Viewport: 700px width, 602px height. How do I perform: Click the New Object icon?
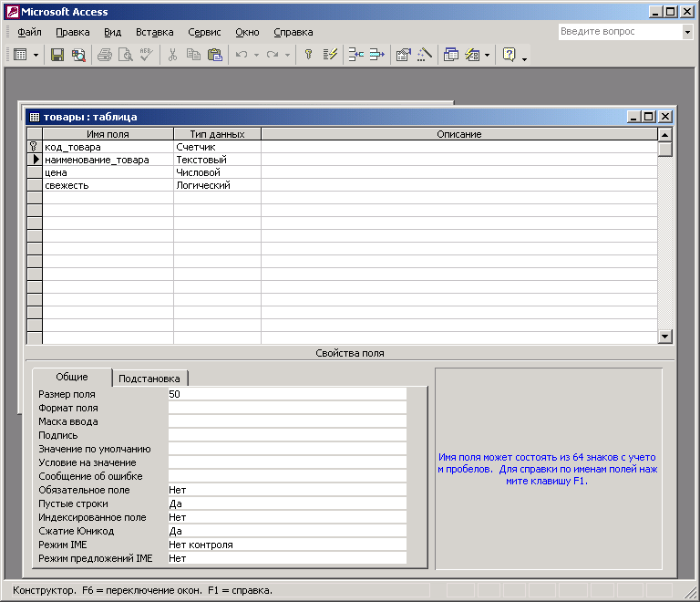click(x=472, y=55)
